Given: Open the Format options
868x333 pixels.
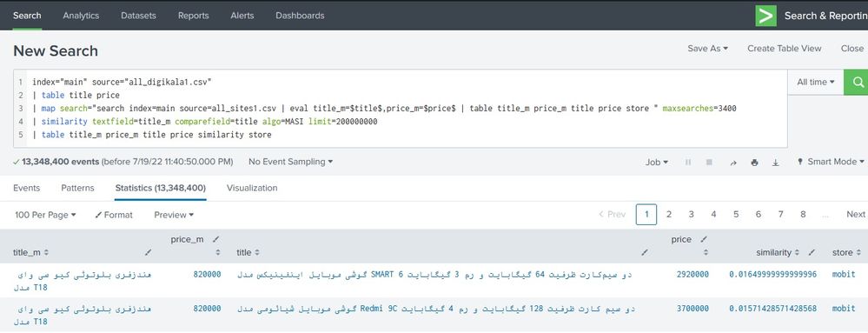Looking at the screenshot, I should [114, 215].
